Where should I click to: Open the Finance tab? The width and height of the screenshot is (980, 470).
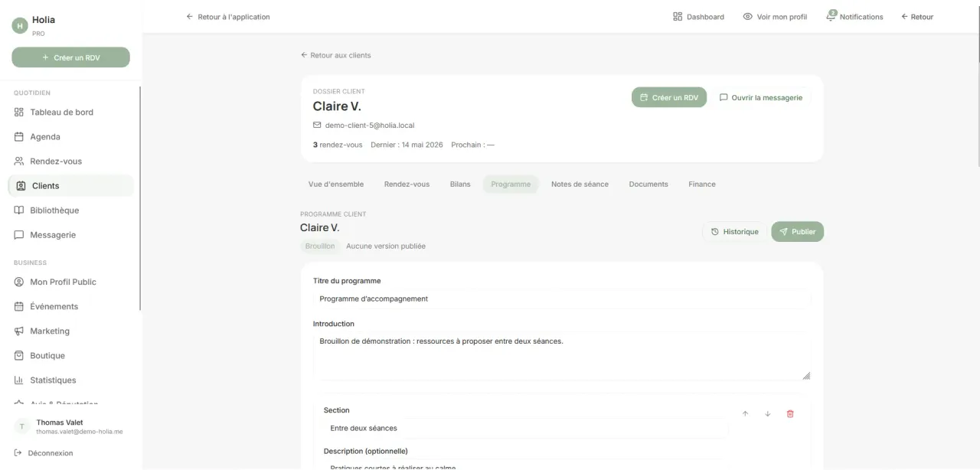[702, 184]
